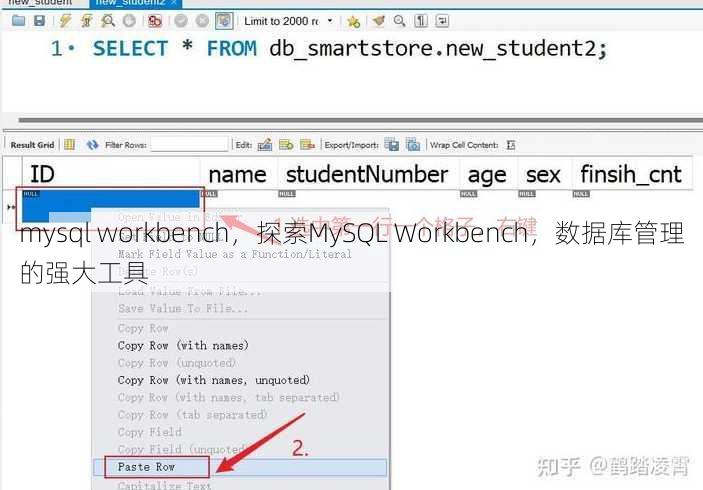Toggle invisible characters pilcrow icon
The image size is (703, 490).
421,21
